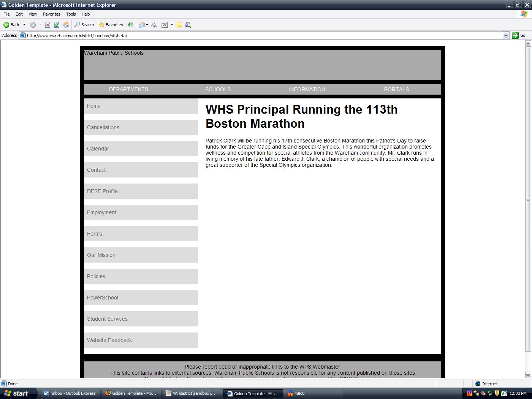
Task: Expand the Forward button history dropdown
Action: [40, 25]
